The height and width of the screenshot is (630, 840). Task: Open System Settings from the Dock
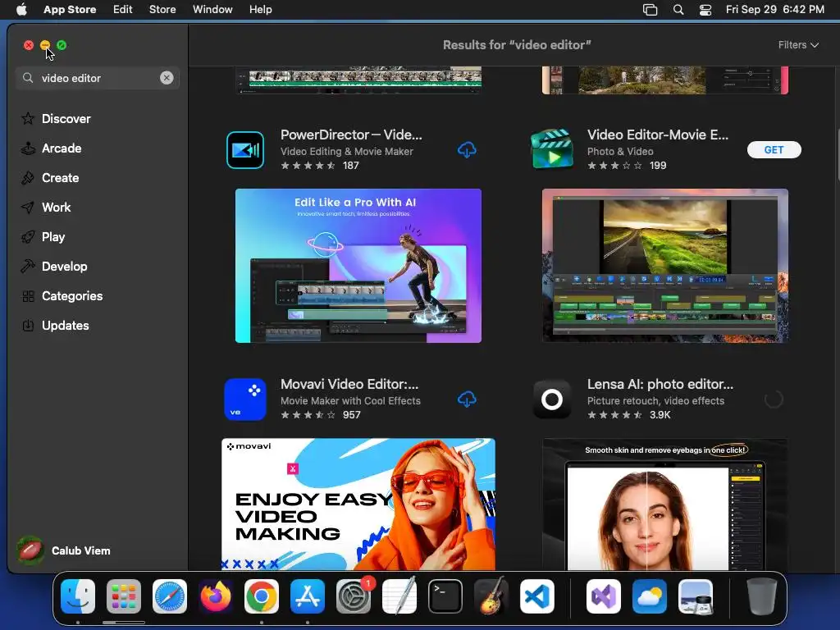354,596
